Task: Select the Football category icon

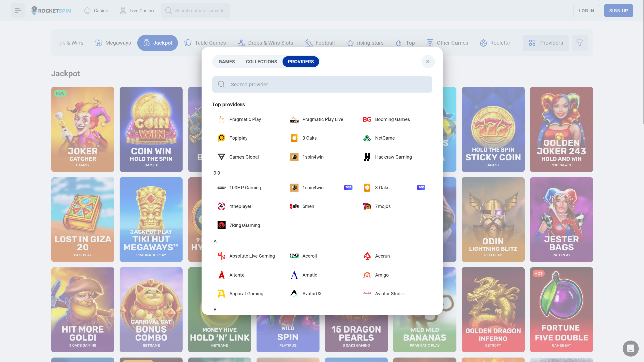Action: 309,43
